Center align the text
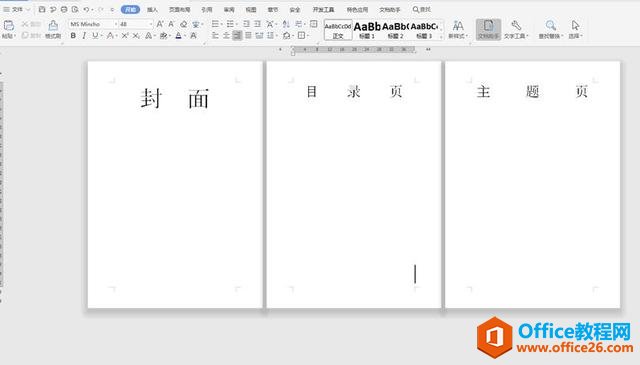Viewport: 640px width, 365px height. click(226, 36)
